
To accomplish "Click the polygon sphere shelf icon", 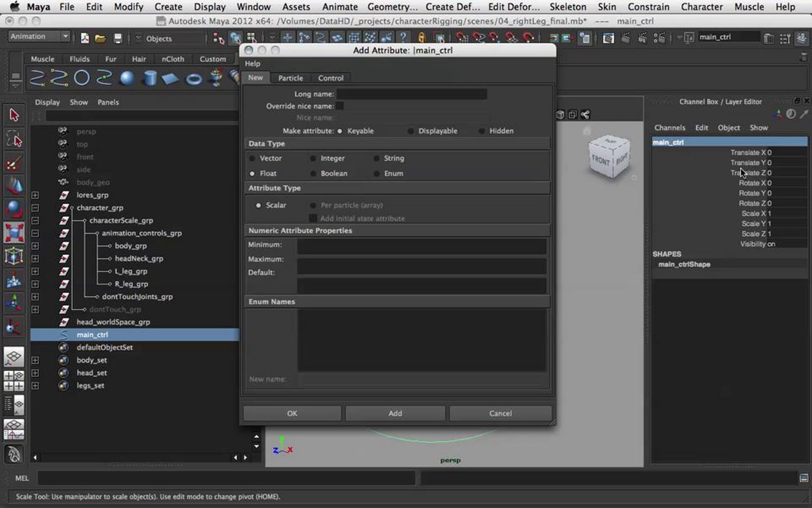I will tap(127, 78).
